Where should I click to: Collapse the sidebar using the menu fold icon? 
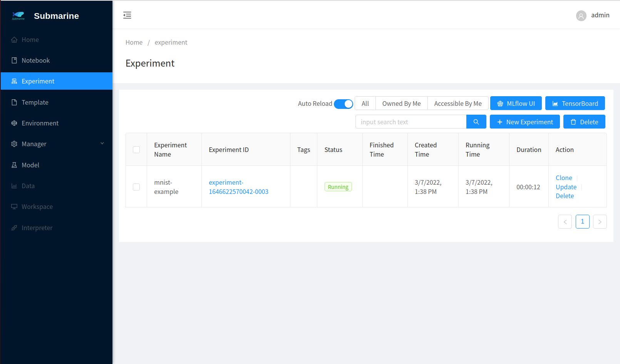127,15
